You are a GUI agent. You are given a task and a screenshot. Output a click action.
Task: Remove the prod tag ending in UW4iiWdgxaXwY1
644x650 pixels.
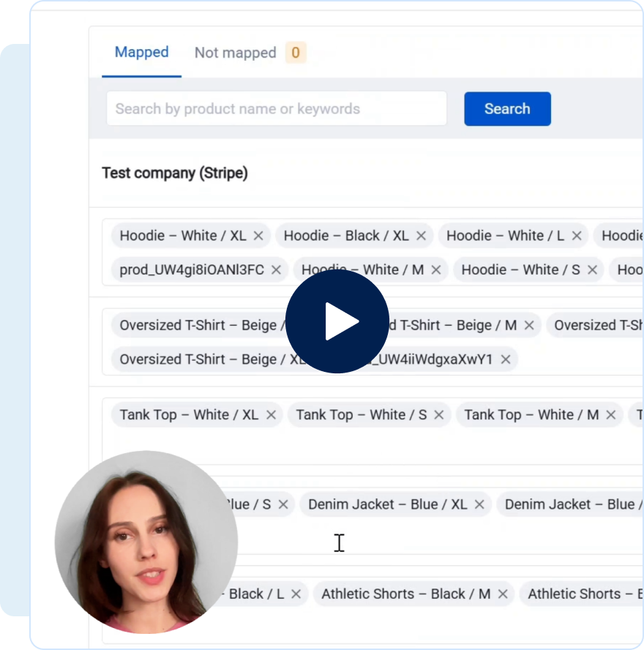tap(505, 359)
